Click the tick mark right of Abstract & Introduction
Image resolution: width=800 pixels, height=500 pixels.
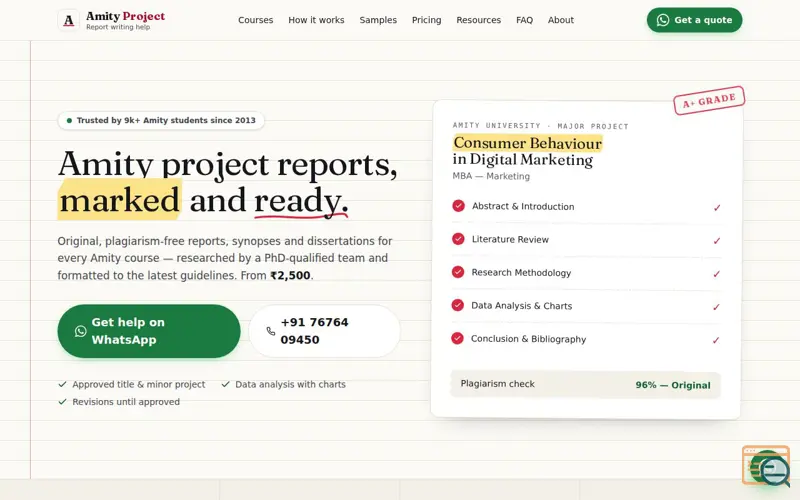tap(717, 208)
